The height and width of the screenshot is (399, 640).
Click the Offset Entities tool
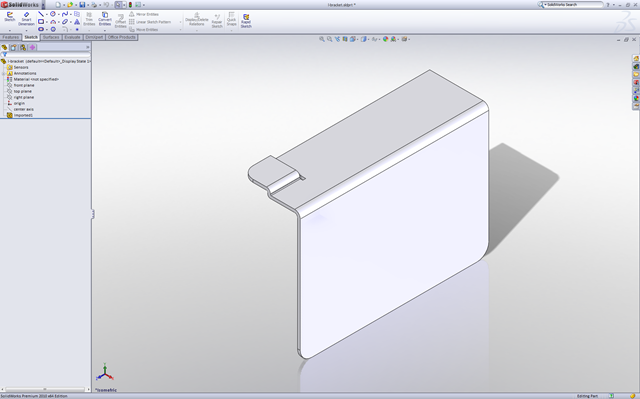[x=120, y=21]
